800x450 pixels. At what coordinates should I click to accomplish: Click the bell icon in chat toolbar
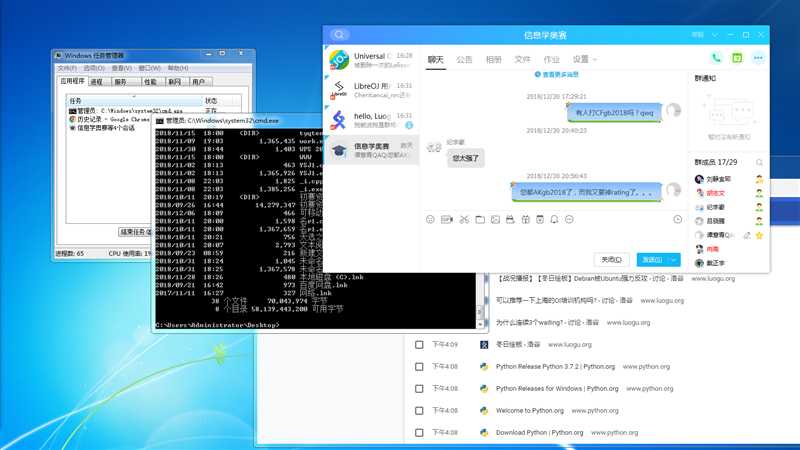pos(554,219)
